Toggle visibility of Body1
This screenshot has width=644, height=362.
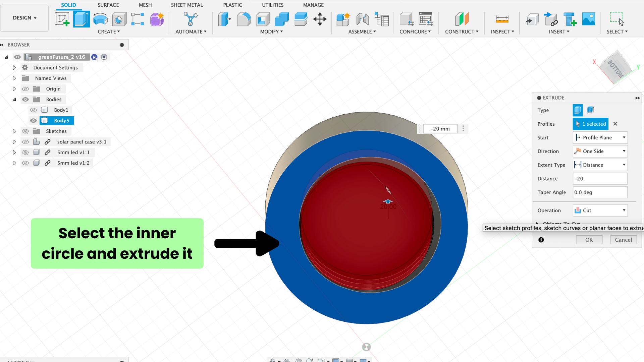(33, 110)
